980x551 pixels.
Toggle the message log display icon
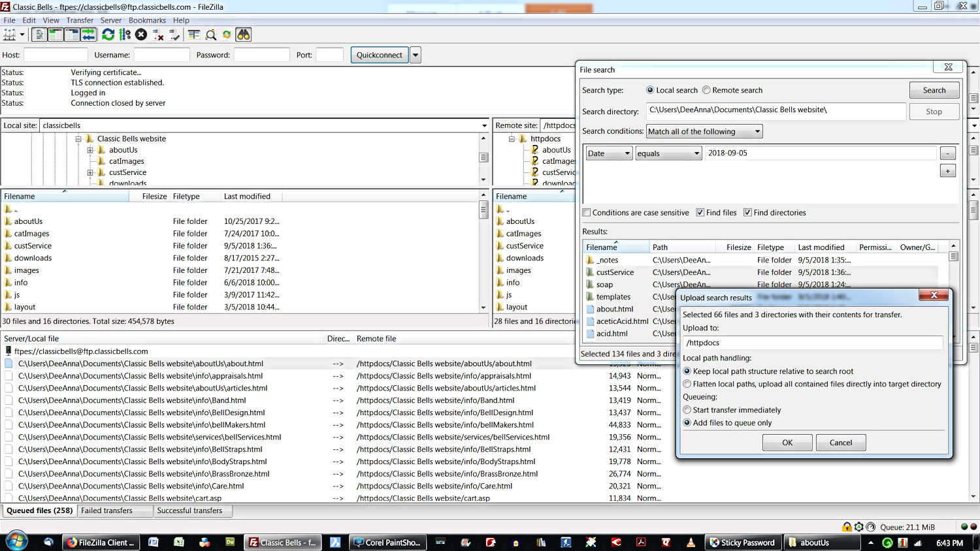pyautogui.click(x=39, y=35)
